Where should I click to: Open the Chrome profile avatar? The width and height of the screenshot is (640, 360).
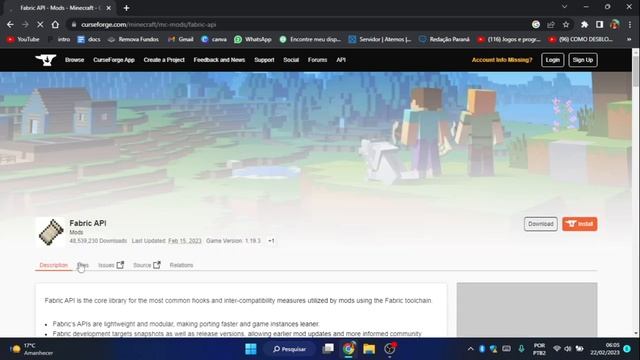click(x=614, y=24)
